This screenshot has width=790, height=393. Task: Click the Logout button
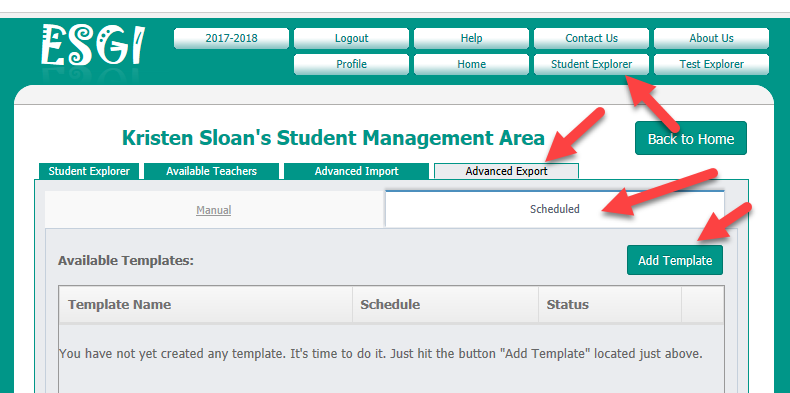(x=351, y=38)
